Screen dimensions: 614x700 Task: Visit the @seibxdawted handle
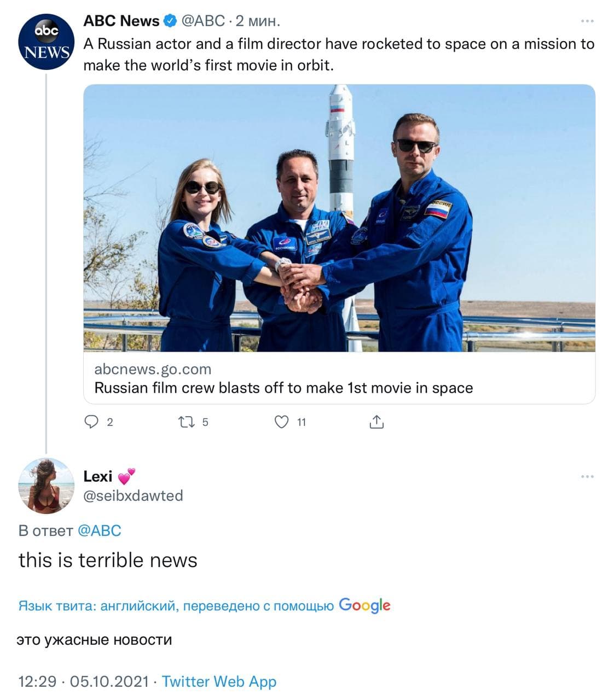tap(133, 495)
